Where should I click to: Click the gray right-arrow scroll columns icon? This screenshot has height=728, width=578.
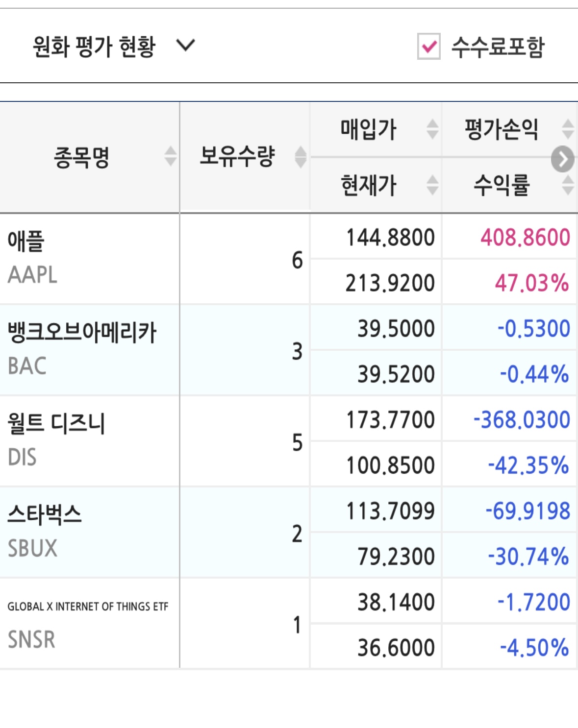point(562,159)
